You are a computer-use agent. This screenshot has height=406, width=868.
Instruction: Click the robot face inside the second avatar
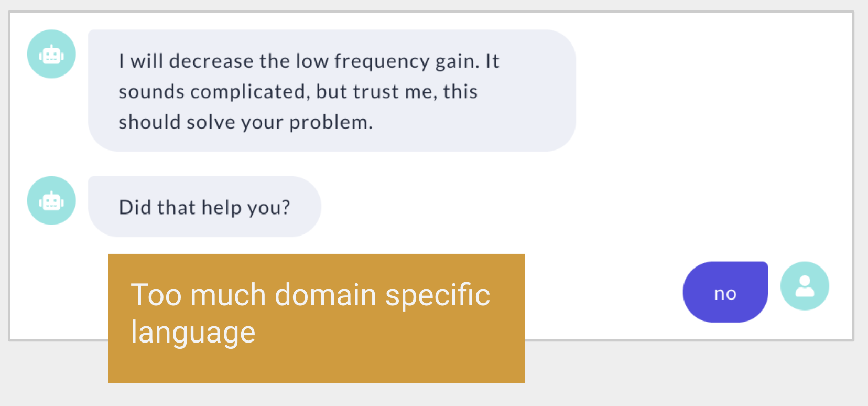pyautogui.click(x=51, y=201)
